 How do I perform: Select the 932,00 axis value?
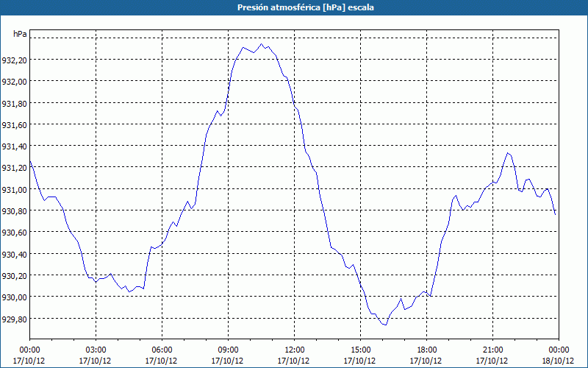click(x=14, y=81)
